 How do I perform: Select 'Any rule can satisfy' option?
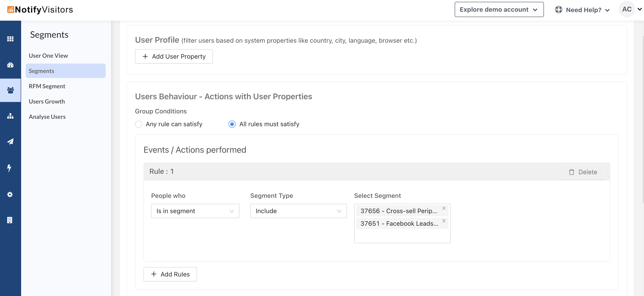coord(139,124)
